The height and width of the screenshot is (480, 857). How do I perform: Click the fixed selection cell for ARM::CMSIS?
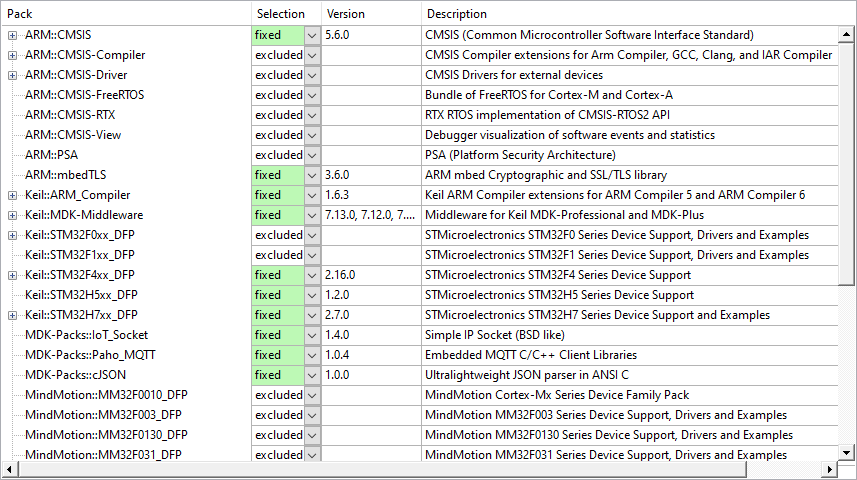278,36
